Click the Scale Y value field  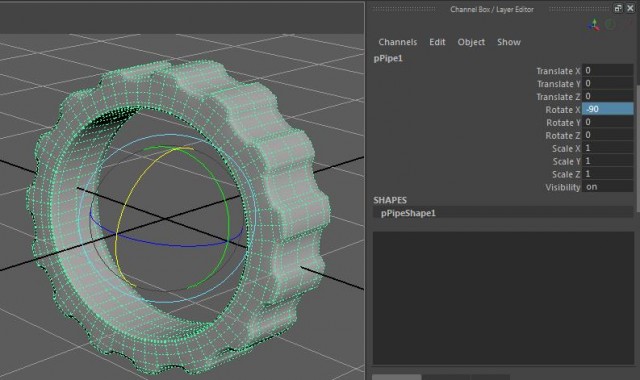point(608,161)
